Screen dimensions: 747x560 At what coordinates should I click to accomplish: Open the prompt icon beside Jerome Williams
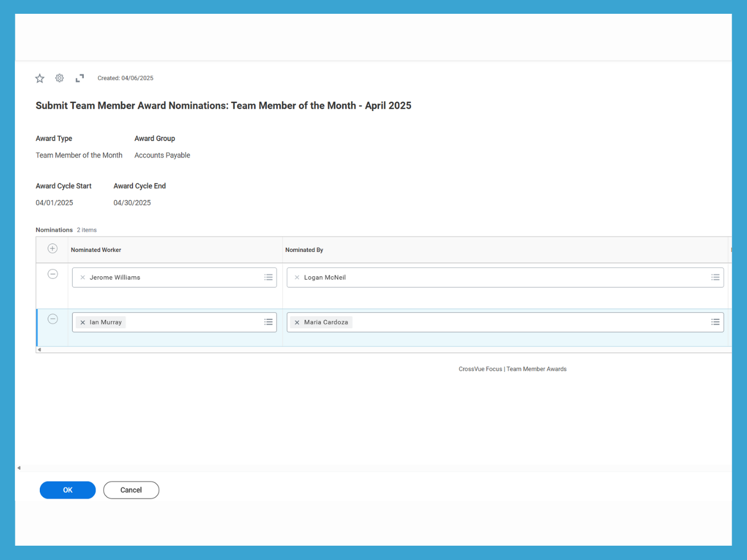tap(268, 277)
